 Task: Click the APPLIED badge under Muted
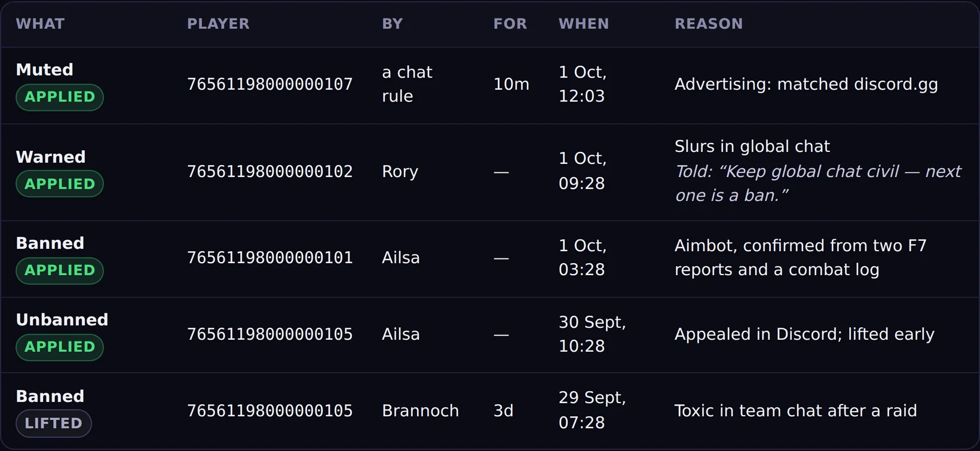click(x=60, y=97)
